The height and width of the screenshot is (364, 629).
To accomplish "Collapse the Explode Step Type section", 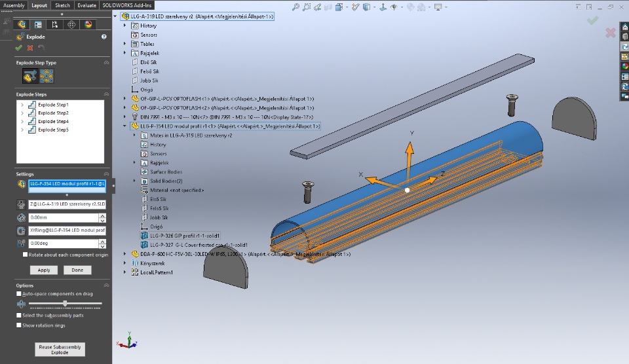I will (x=106, y=63).
